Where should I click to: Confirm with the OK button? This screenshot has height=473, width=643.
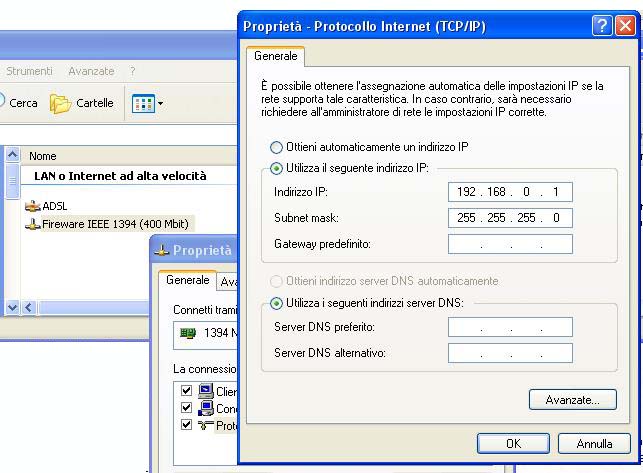click(513, 443)
